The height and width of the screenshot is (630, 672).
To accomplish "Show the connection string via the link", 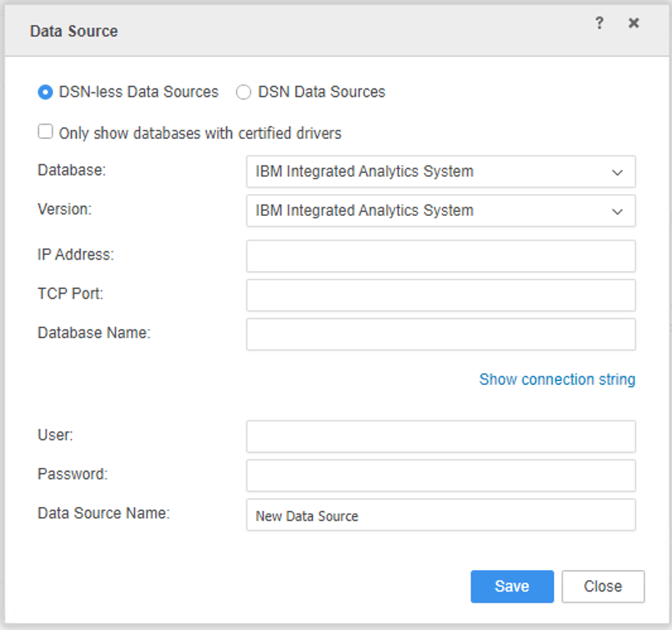I will pos(557,380).
